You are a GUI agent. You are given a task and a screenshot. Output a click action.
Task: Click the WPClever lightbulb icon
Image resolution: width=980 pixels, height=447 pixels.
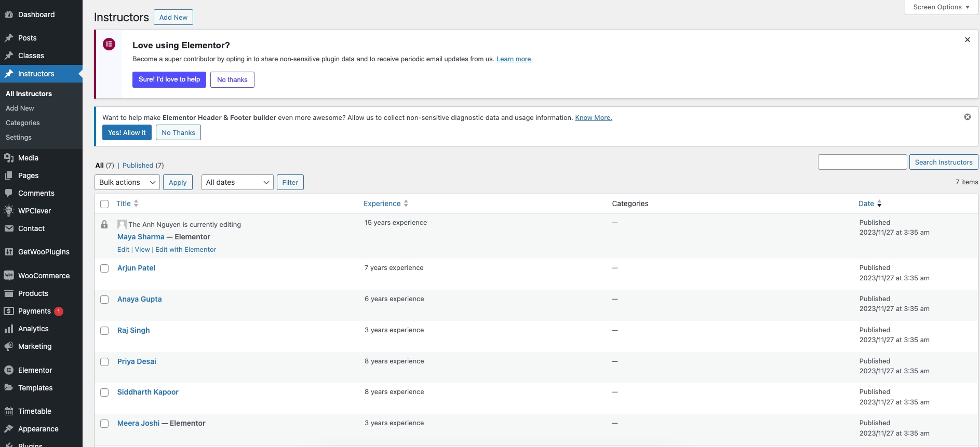click(x=9, y=211)
